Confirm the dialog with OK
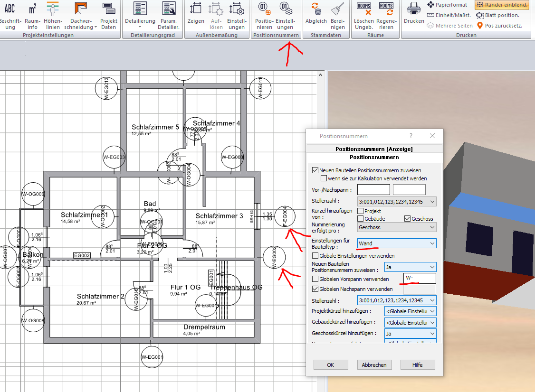Screen dimensions: 535x392 tap(331, 365)
